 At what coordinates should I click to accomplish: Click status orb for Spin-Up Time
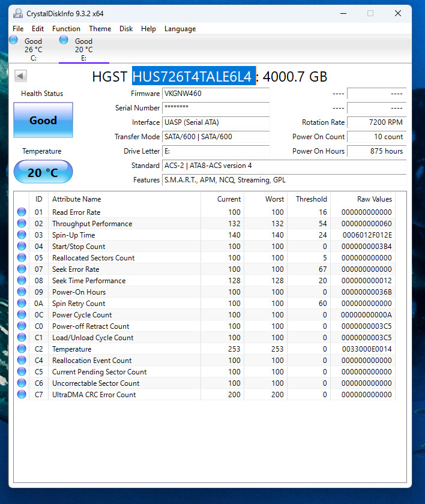coord(22,235)
